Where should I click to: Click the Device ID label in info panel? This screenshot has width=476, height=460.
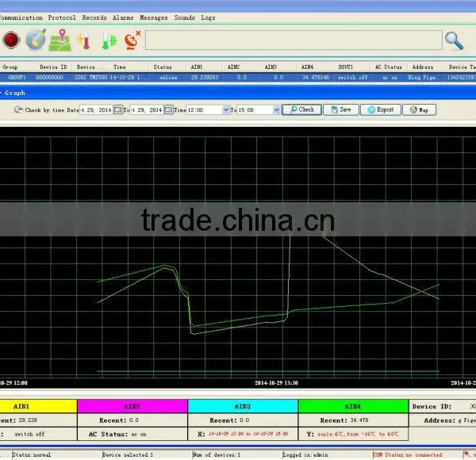[432, 407]
